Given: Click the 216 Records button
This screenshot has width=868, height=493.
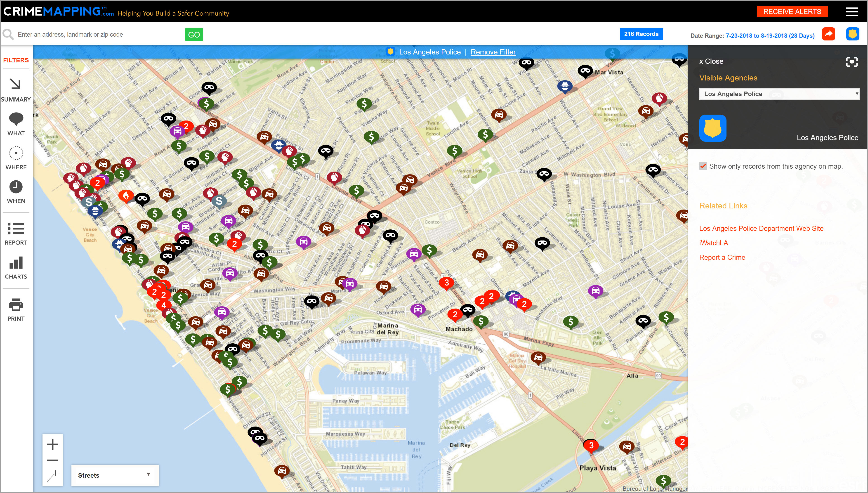Looking at the screenshot, I should click(x=641, y=34).
